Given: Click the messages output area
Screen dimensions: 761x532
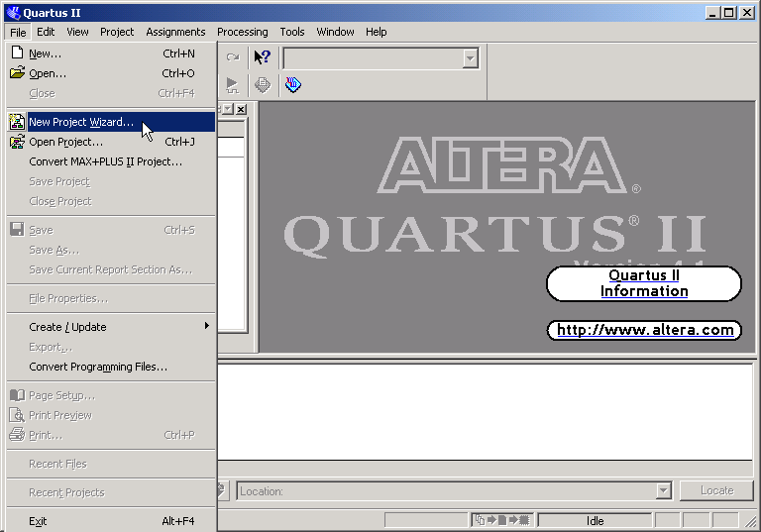Looking at the screenshot, I should pyautogui.click(x=485, y=411).
